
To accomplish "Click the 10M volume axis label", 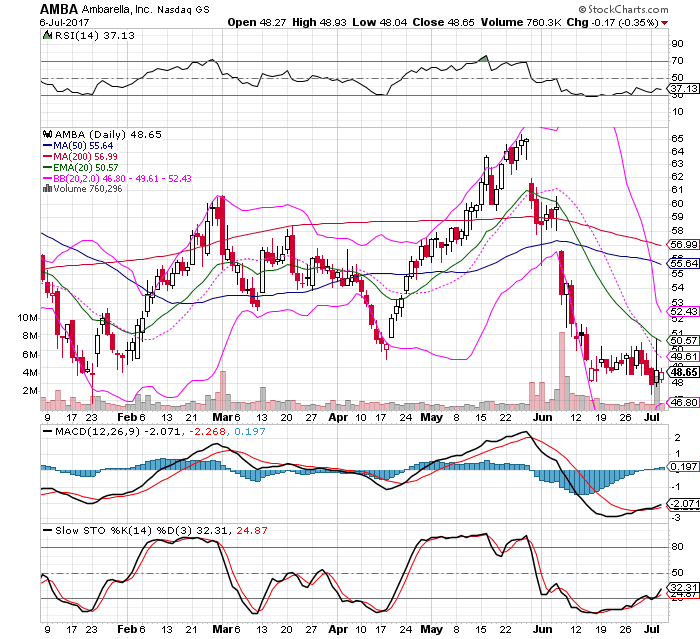I will tap(28, 318).
